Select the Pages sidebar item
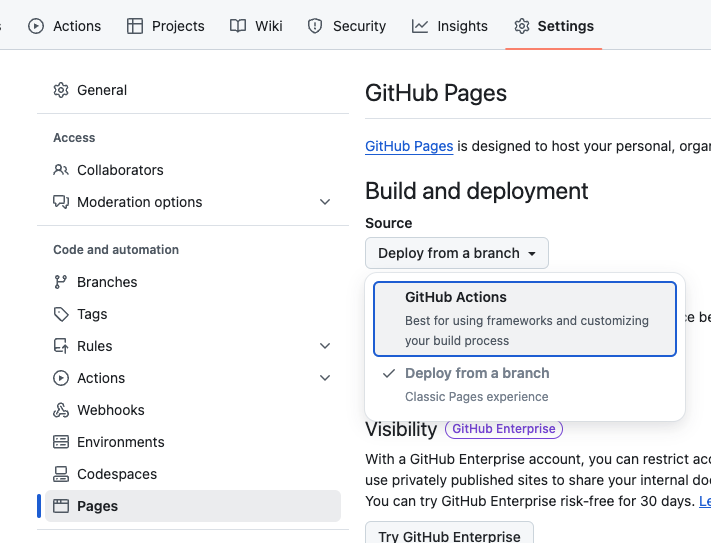 [193, 506]
